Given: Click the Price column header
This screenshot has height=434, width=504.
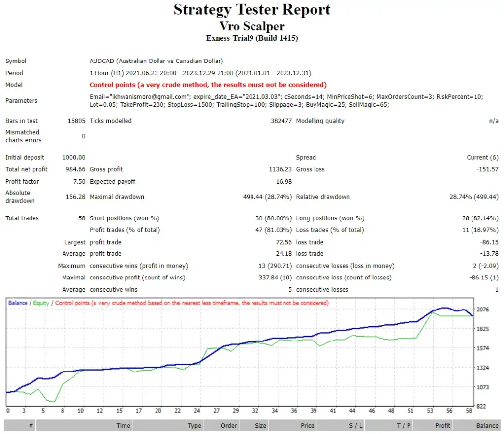Looking at the screenshot, I should [x=307, y=426].
